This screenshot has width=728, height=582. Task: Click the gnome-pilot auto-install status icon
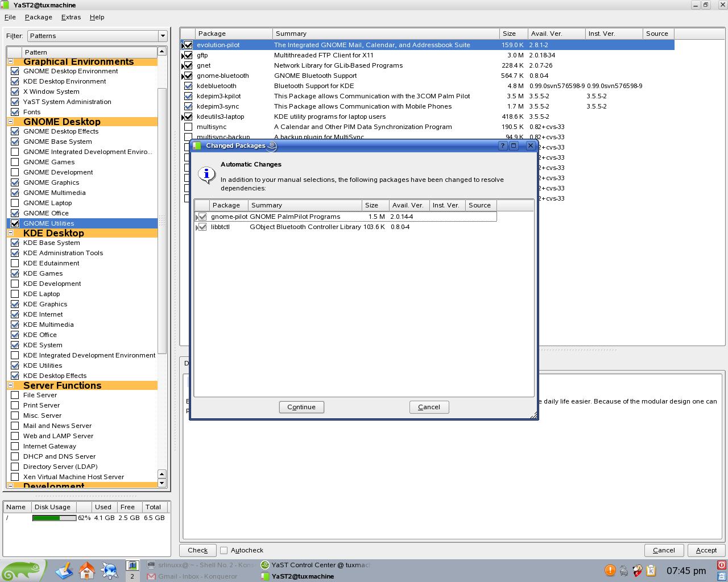201,217
